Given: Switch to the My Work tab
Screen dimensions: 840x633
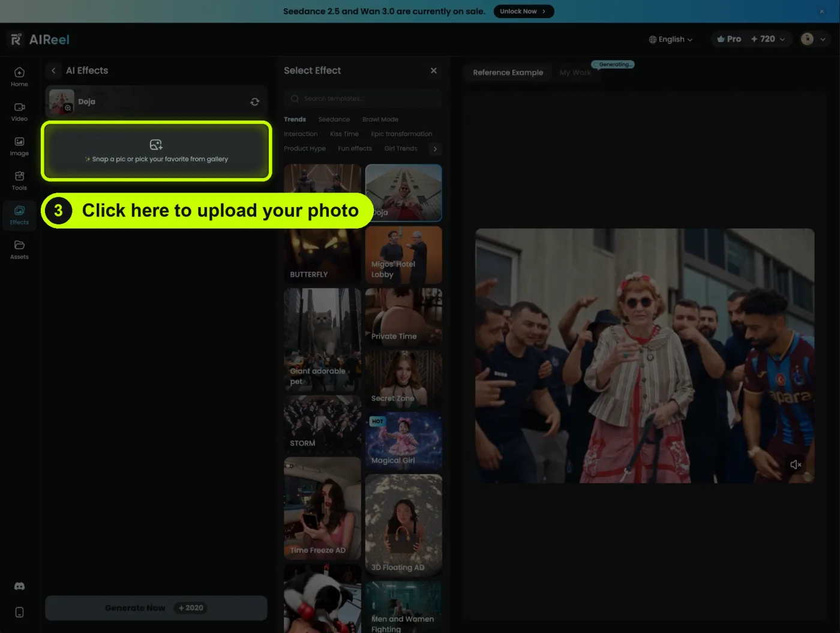Looking at the screenshot, I should (575, 73).
